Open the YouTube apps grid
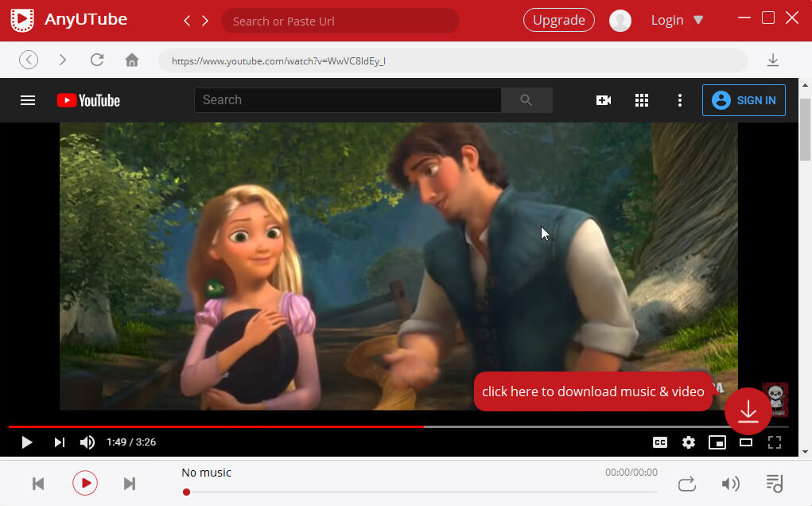 pos(642,100)
